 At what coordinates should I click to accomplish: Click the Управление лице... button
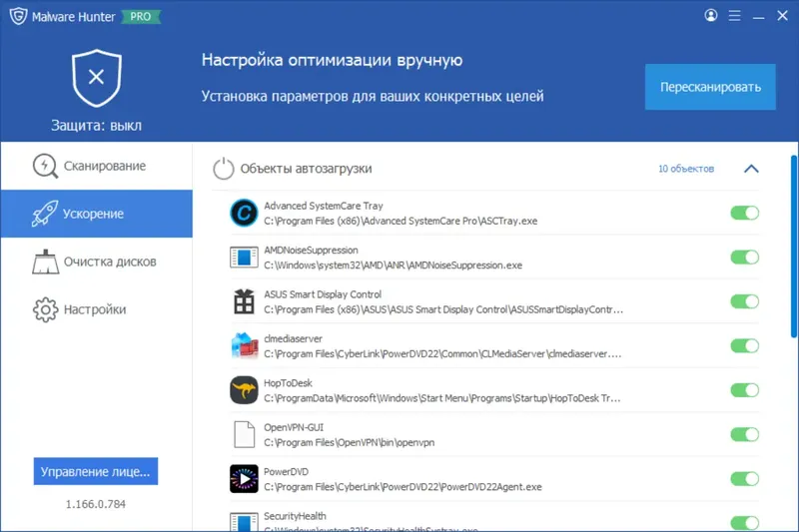(x=96, y=471)
